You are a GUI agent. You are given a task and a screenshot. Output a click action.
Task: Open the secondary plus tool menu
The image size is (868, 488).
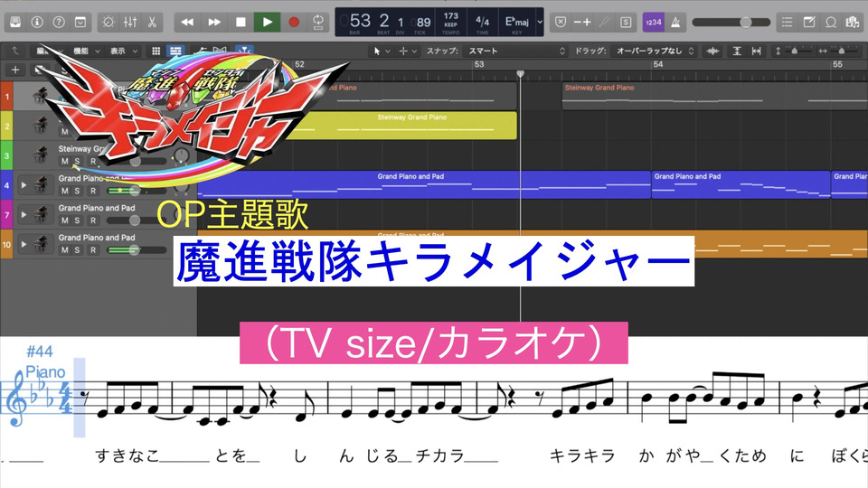click(x=408, y=51)
